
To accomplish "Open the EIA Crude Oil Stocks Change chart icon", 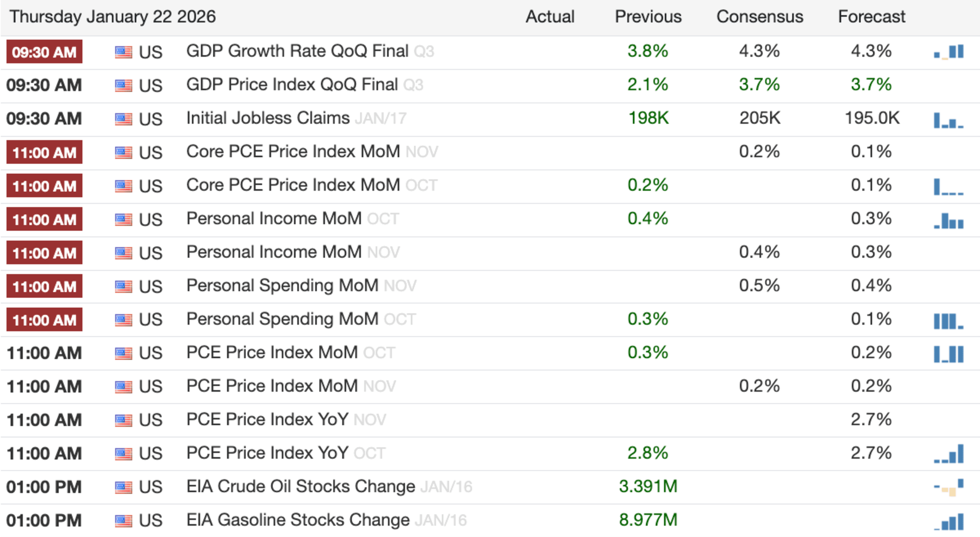I will pyautogui.click(x=948, y=487).
